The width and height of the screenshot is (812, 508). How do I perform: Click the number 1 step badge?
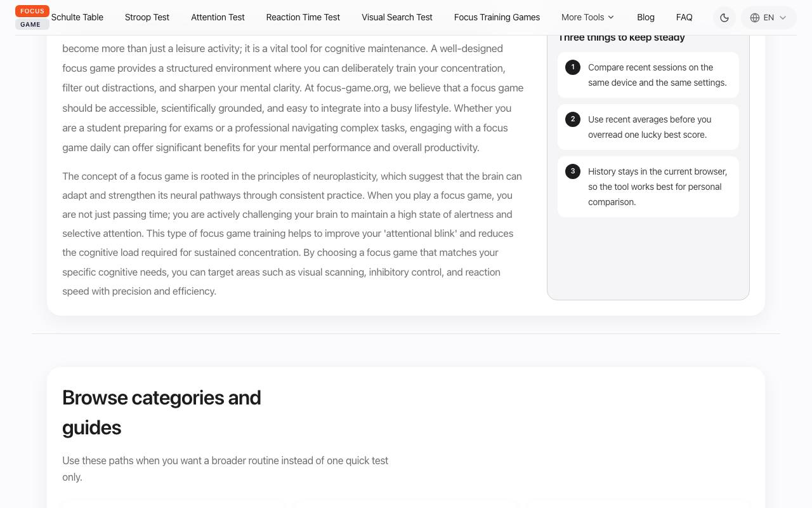point(573,67)
